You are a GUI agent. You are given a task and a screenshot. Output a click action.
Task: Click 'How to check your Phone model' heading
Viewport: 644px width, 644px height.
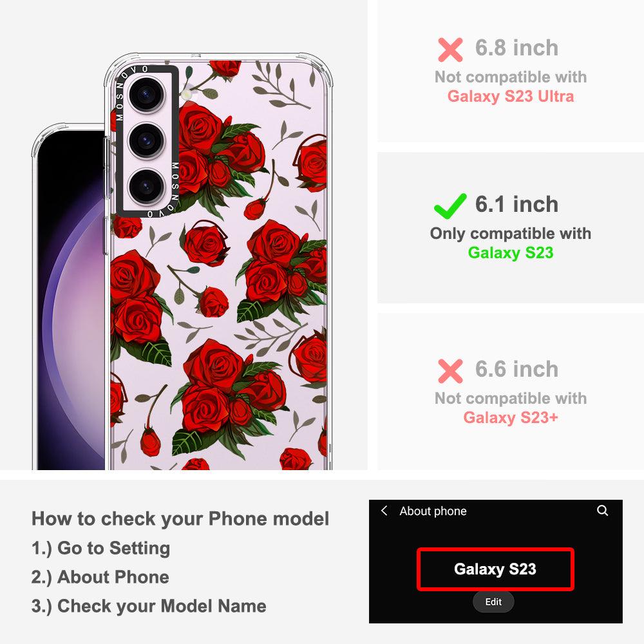coord(180,518)
